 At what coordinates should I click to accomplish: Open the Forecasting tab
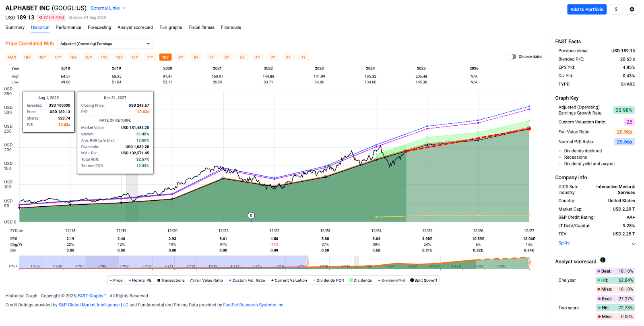coord(99,27)
